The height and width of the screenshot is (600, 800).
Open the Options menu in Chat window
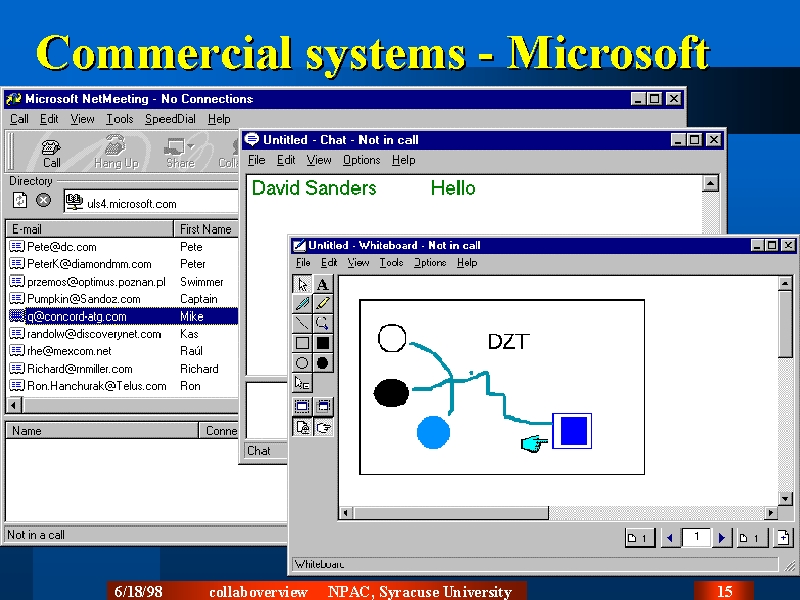point(361,160)
